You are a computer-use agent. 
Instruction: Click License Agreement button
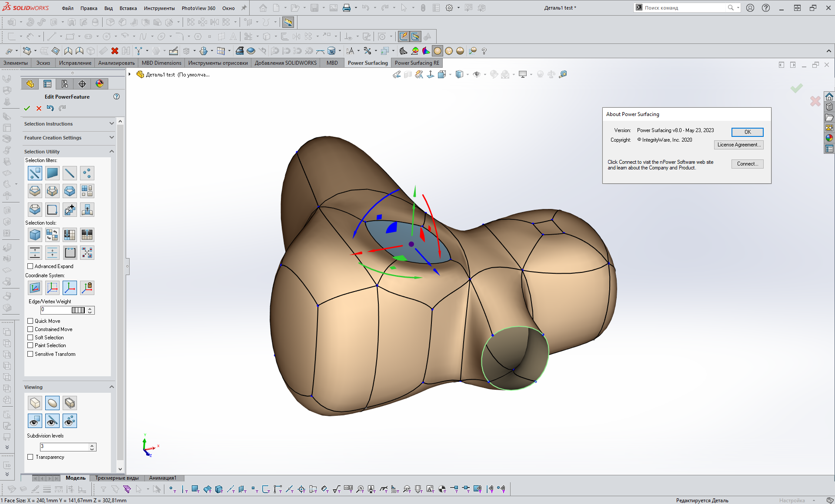738,145
